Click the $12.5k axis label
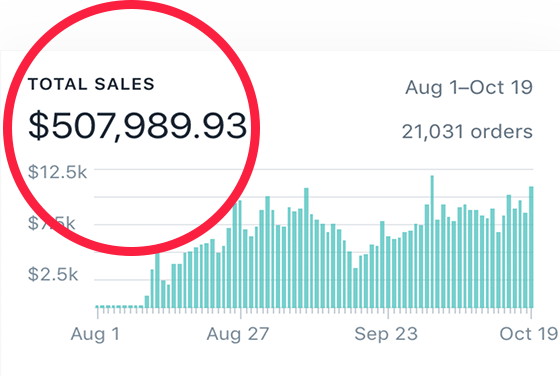 (x=58, y=172)
